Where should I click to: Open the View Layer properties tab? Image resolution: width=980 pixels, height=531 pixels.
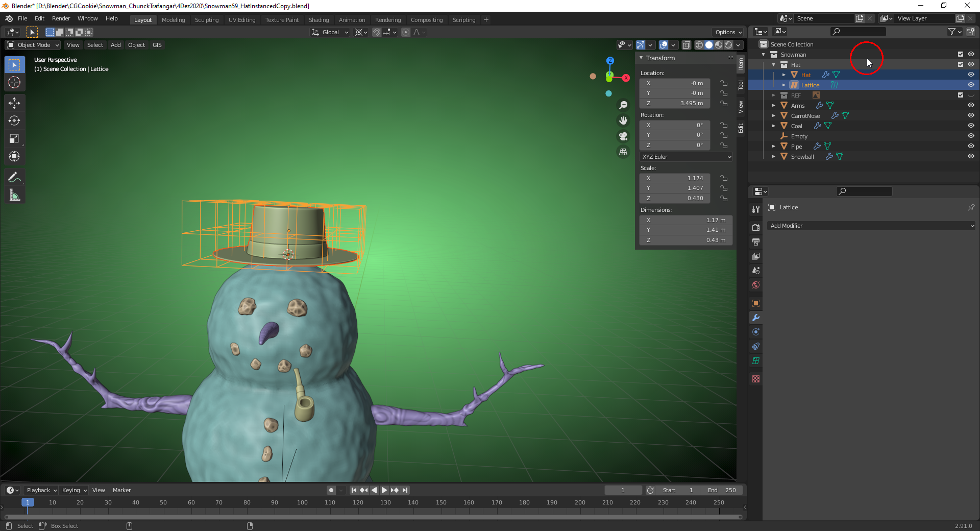756,256
